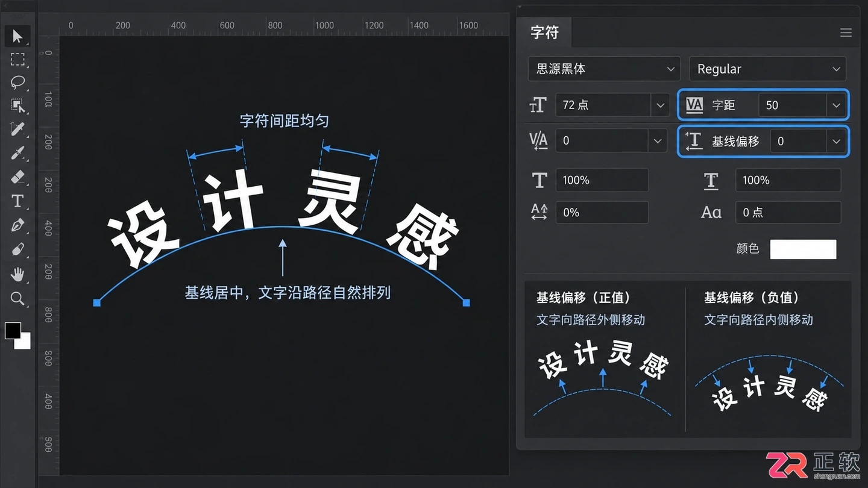Select the Type tool

[x=17, y=201]
